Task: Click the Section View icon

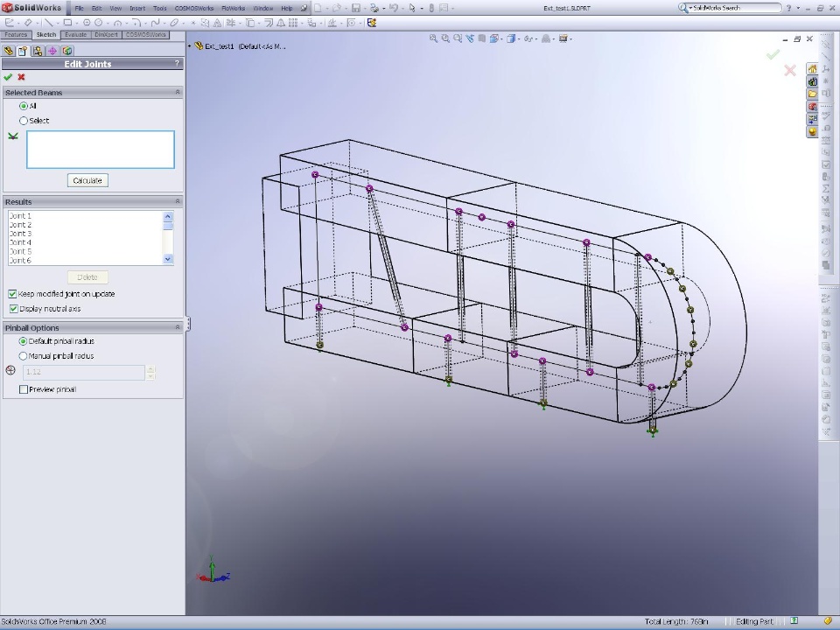Action: [482, 38]
